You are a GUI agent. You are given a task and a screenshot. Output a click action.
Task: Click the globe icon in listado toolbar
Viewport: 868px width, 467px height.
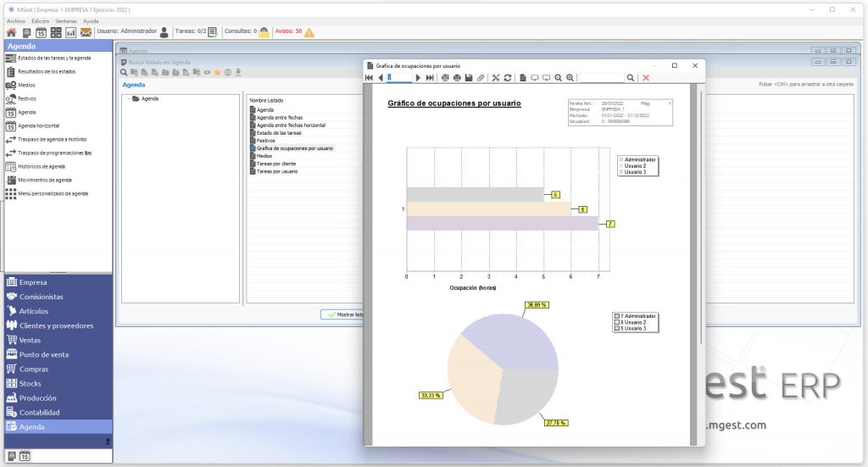(x=227, y=73)
